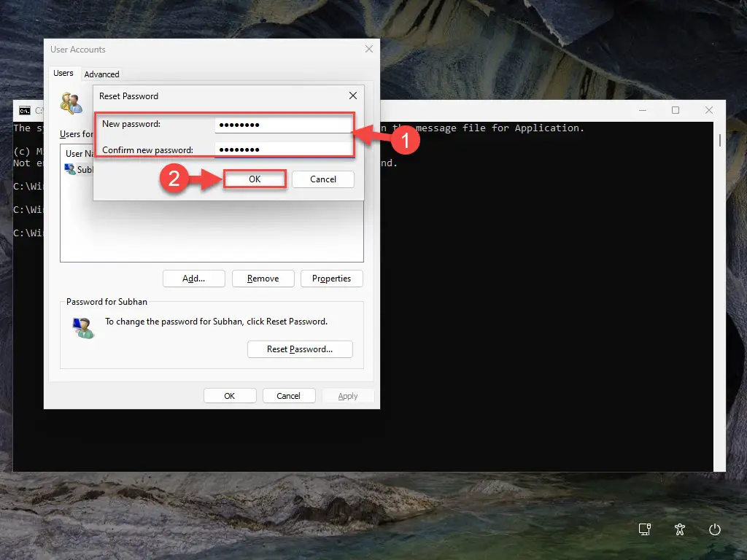Click the Add button to create a user
The image size is (747, 560).
tap(193, 278)
